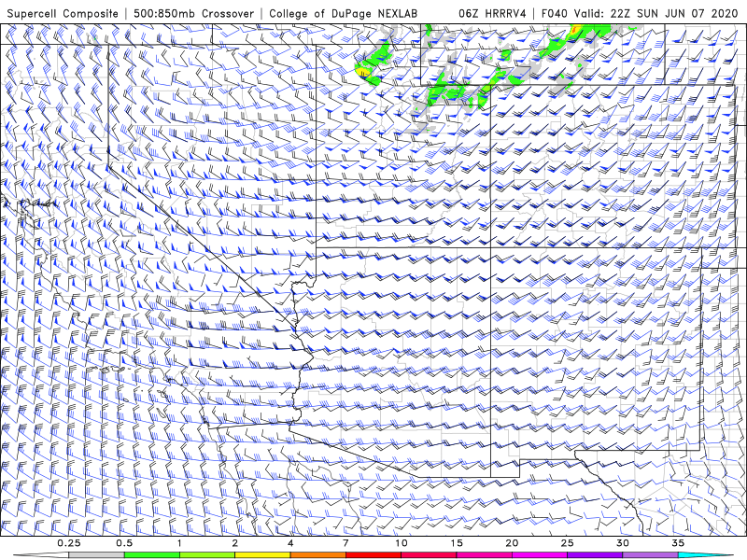
Task: Click the '0.25' legend value
Action: (68, 543)
